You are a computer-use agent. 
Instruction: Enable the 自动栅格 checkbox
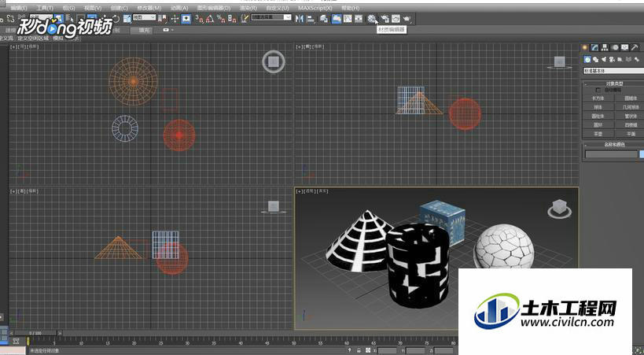pos(598,90)
